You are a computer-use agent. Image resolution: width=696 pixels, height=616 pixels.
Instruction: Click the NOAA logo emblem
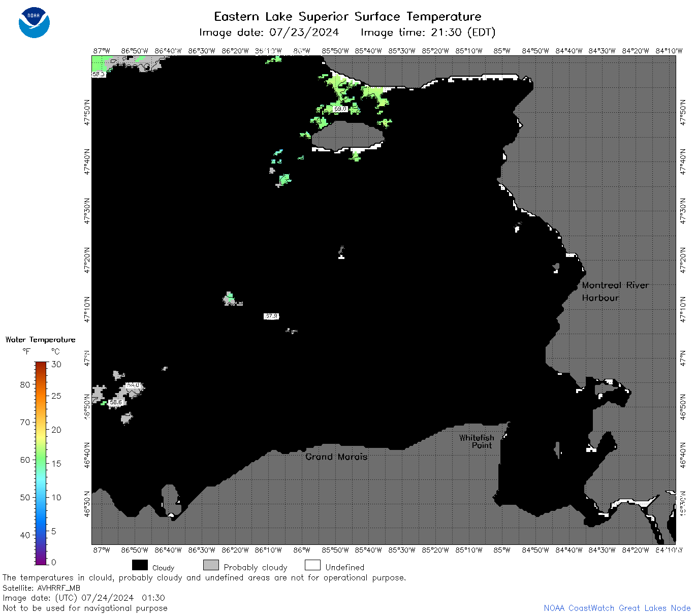(x=34, y=22)
